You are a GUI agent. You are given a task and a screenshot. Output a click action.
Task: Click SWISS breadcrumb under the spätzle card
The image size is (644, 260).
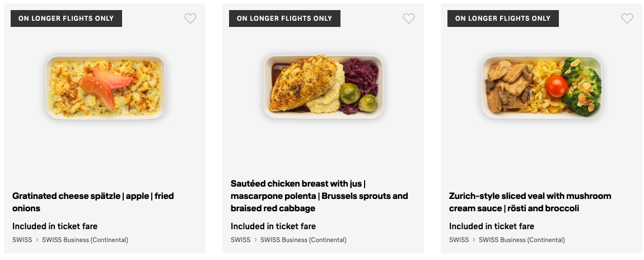[22, 240]
